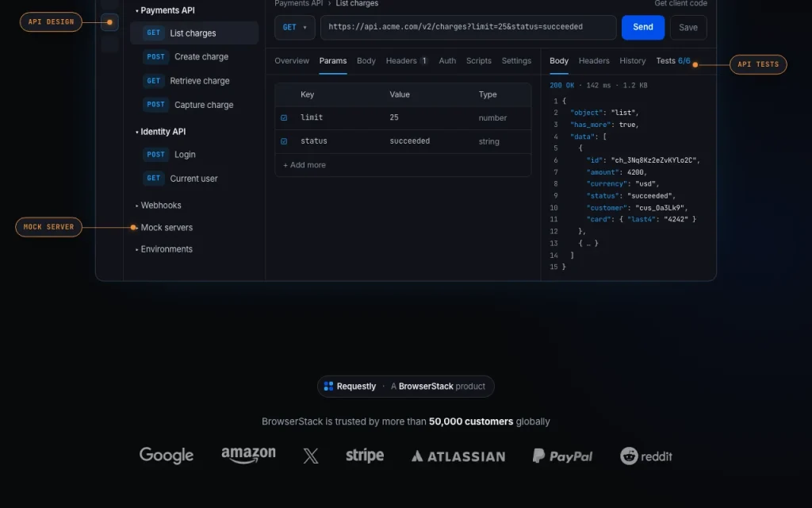Click the 200 OK status text
Screen dimensions: 812x508
(x=562, y=86)
